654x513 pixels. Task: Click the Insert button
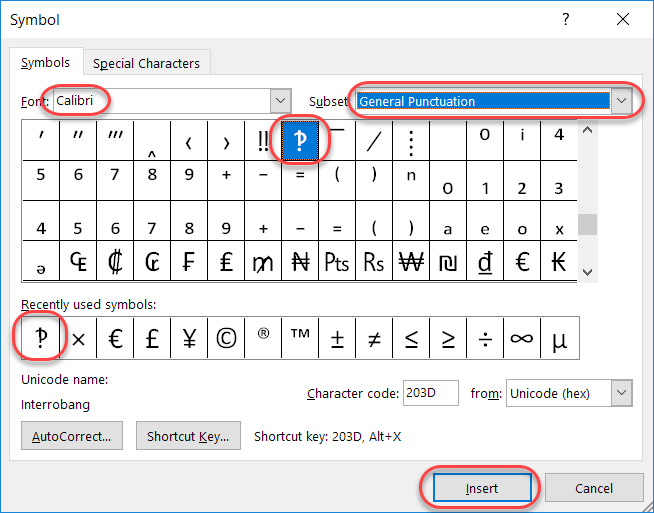(481, 488)
